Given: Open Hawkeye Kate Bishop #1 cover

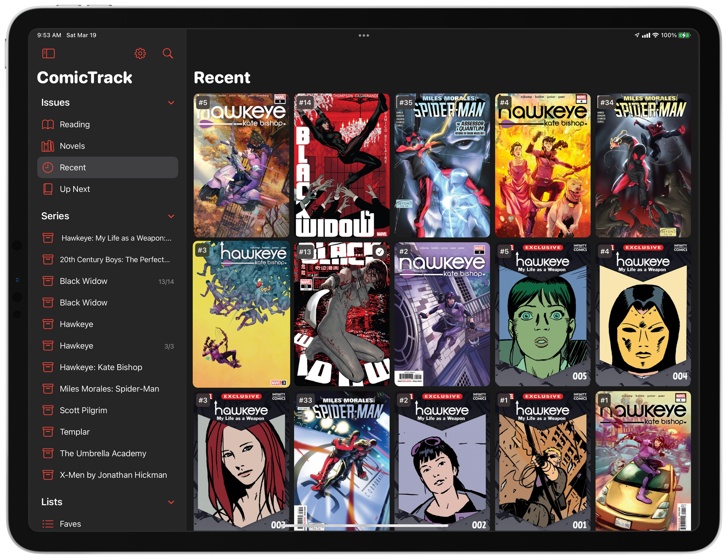Looking at the screenshot, I should click(x=643, y=461).
